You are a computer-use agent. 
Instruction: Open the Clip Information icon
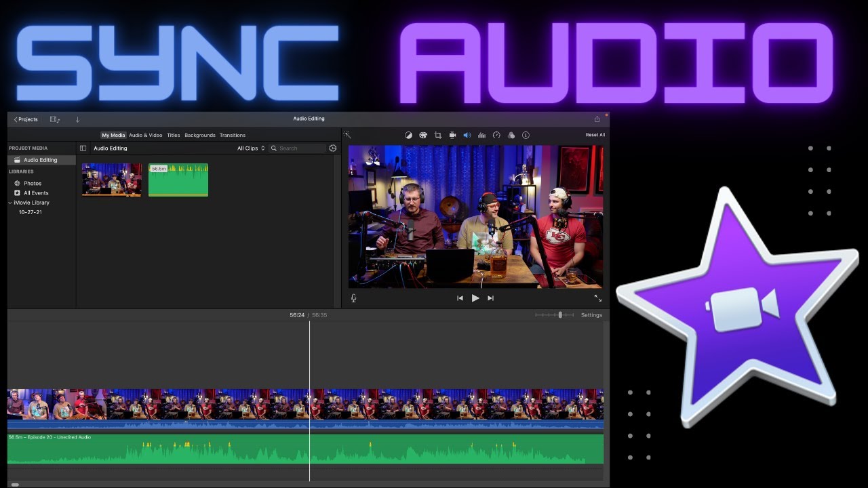(526, 135)
